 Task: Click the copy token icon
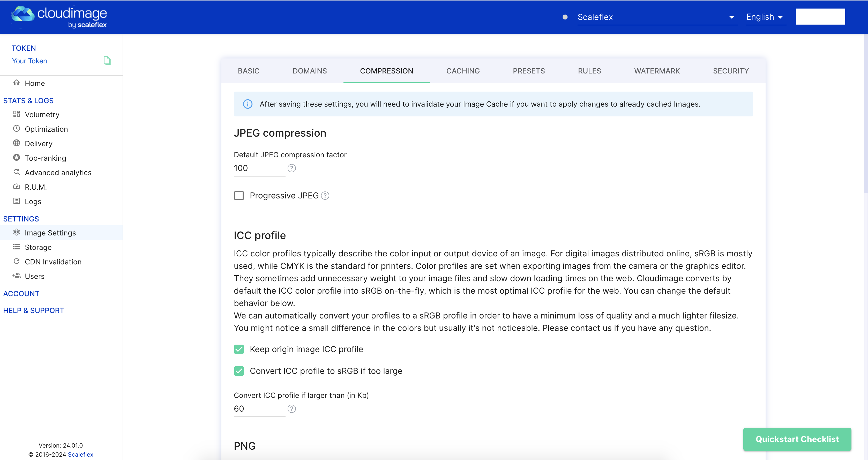click(x=107, y=61)
